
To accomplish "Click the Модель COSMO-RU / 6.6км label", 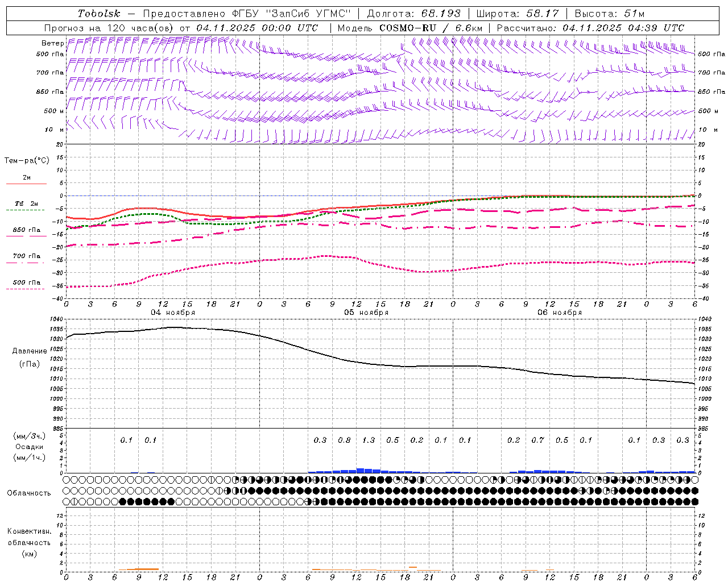I will click(410, 28).
